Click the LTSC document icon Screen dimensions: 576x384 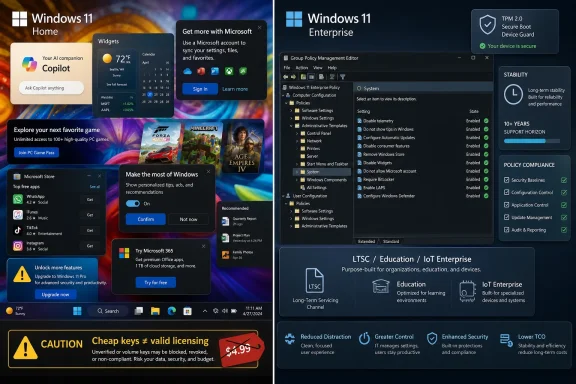[315, 281]
